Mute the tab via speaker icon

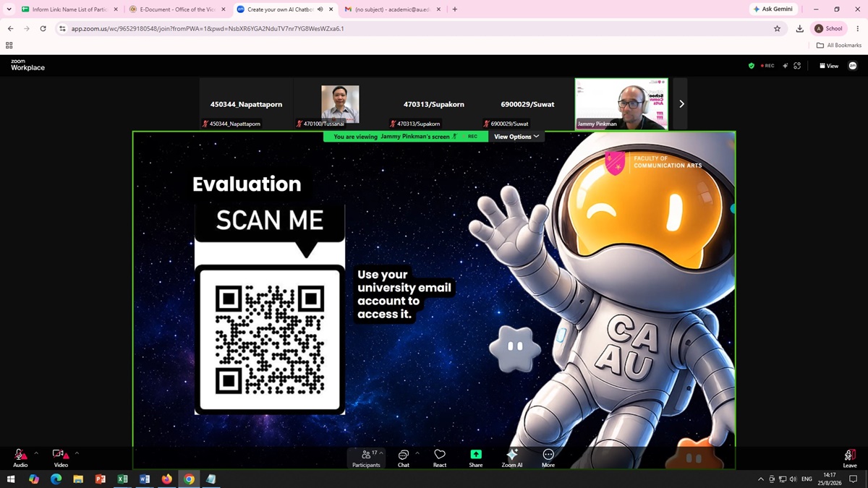click(320, 9)
